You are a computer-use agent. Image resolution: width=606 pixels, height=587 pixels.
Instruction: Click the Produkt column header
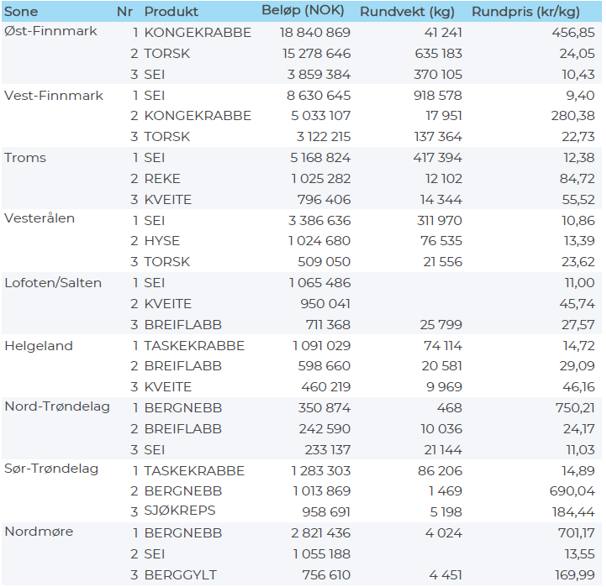point(171,11)
